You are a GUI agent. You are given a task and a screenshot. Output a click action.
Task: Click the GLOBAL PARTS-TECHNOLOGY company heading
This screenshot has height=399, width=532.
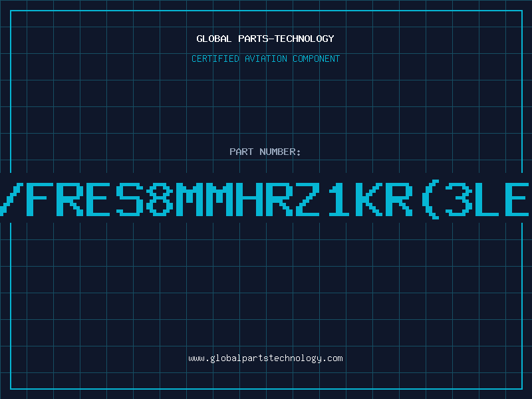tap(265, 39)
